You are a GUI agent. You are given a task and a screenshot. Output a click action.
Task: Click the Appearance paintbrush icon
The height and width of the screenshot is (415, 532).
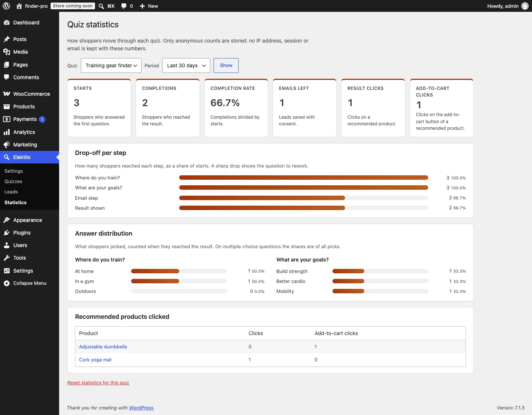click(7, 220)
